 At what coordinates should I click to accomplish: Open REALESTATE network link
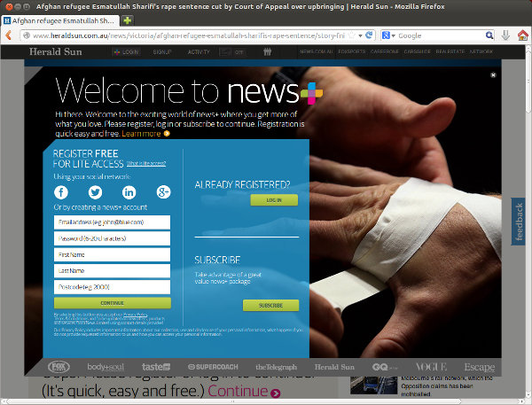450,51
